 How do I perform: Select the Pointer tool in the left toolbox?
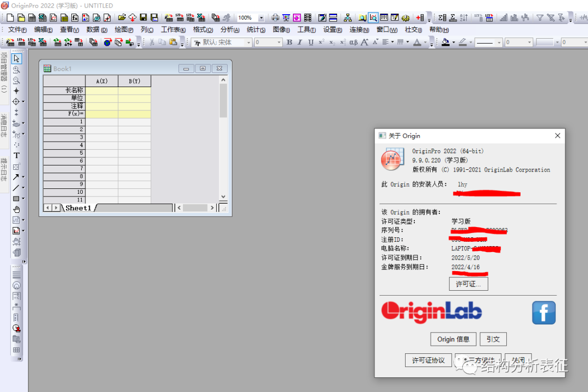16,58
